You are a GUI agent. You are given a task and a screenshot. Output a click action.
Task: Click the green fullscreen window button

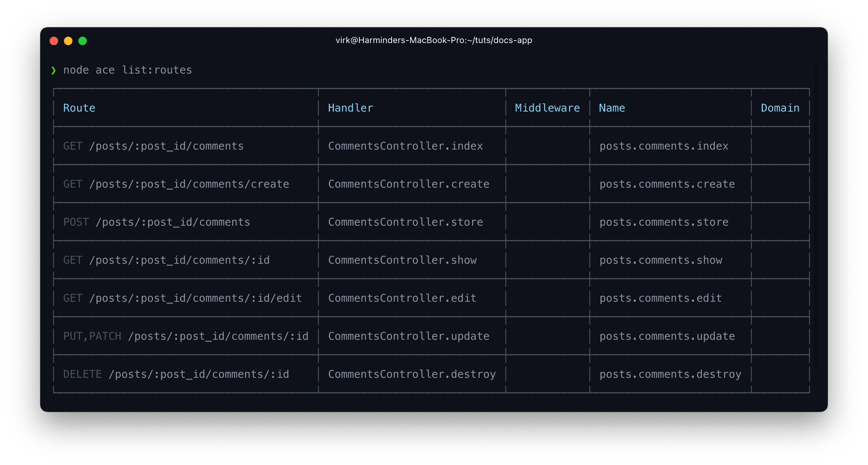tap(83, 41)
